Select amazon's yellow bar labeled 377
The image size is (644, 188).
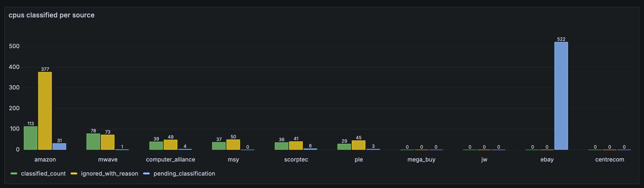point(45,111)
